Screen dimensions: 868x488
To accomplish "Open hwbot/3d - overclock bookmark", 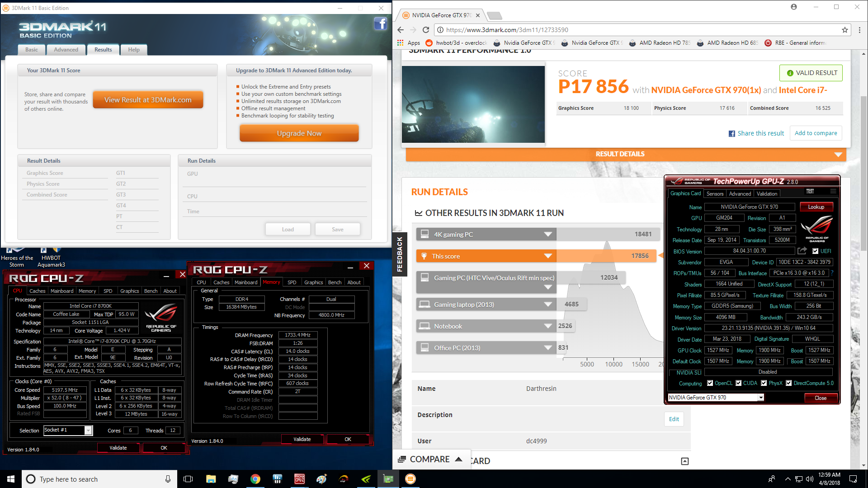I will tap(457, 43).
